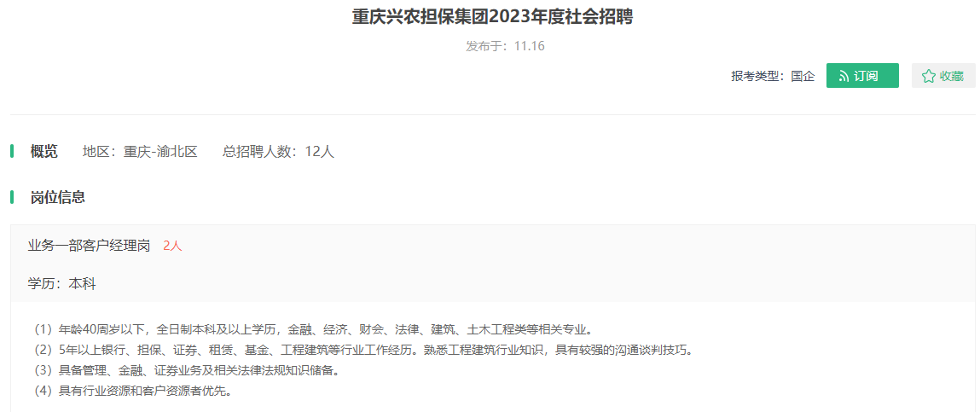Click the 地区：重庆-渝北区 text
980x412 pixels.
point(140,151)
